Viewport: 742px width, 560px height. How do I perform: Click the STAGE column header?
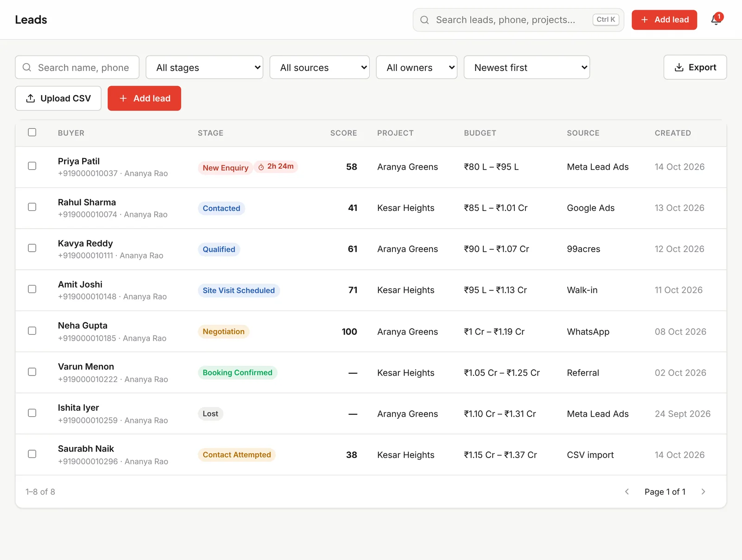click(x=211, y=133)
